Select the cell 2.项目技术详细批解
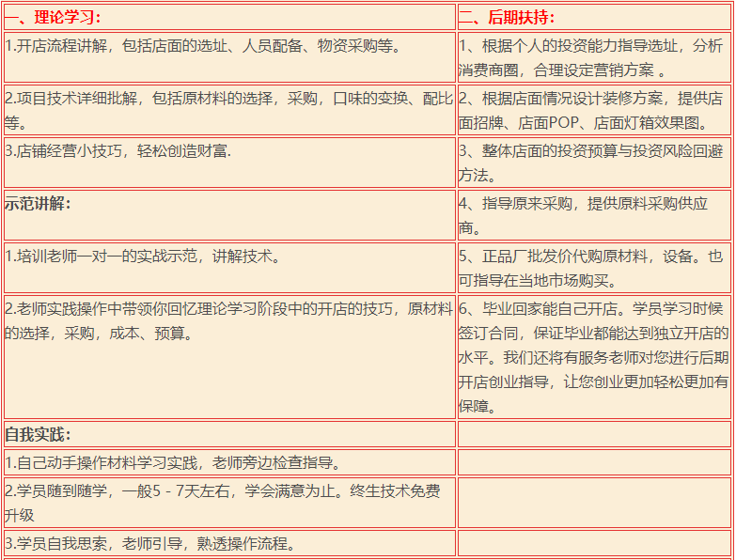The height and width of the screenshot is (560, 736). point(229,110)
